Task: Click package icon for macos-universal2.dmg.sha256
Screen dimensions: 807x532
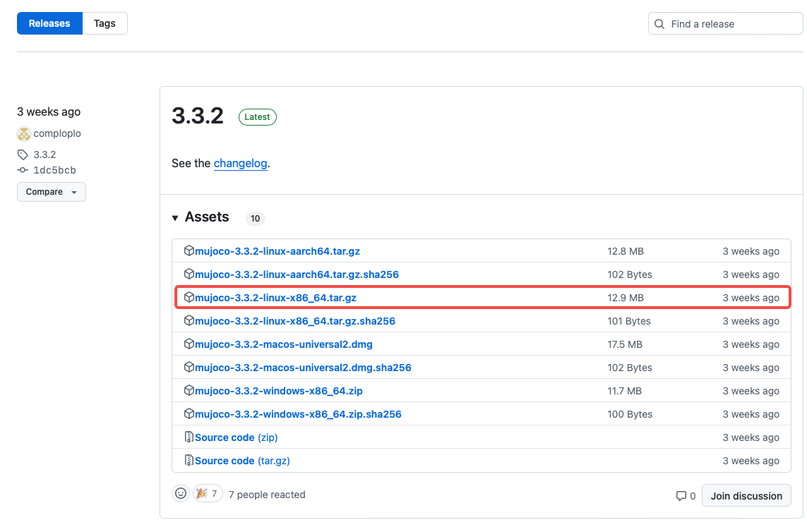Action: 189,367
